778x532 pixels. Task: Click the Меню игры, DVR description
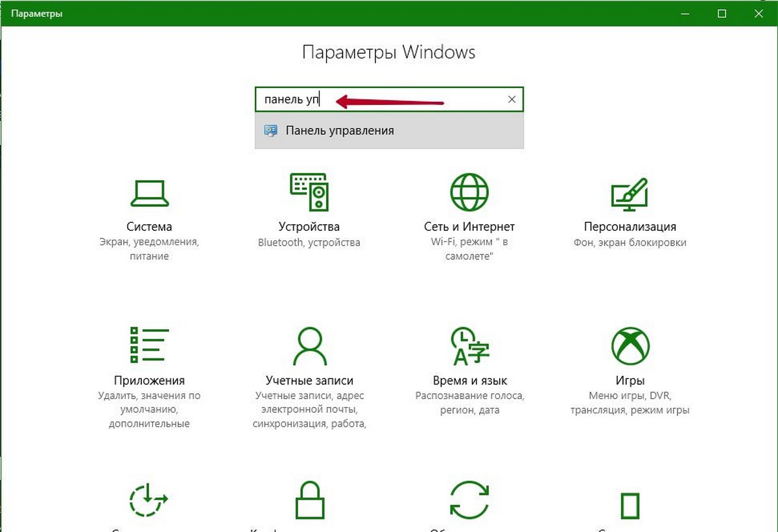630,402
